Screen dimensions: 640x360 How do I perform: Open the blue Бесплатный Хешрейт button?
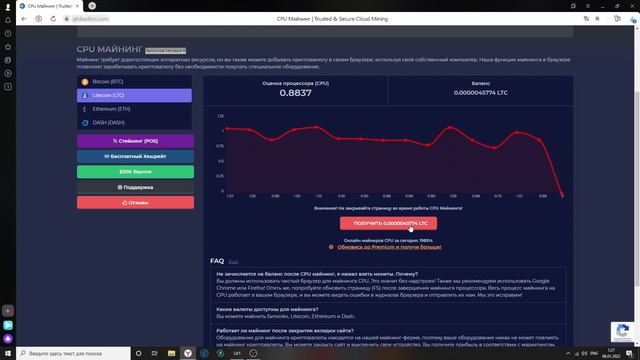pyautogui.click(x=136, y=156)
